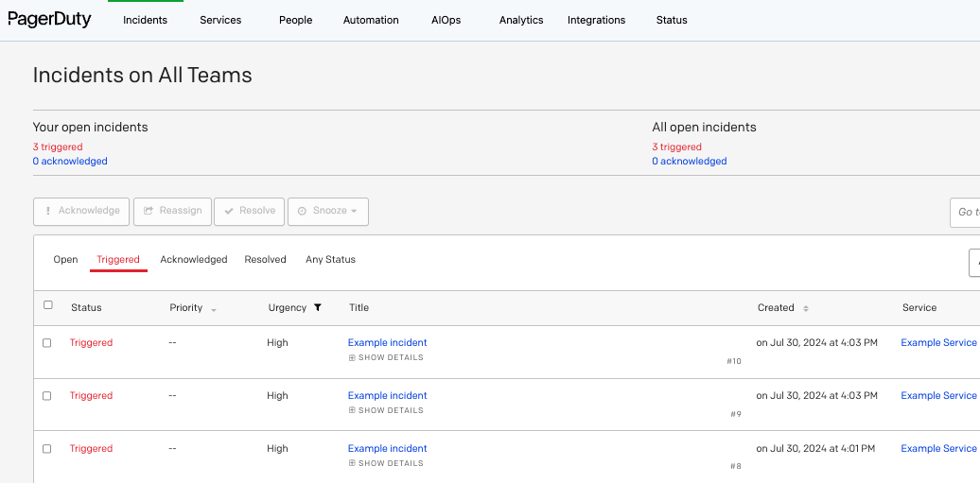Click '0 acknowledged' under All open incidents
The image size is (980, 483).
pyautogui.click(x=690, y=162)
